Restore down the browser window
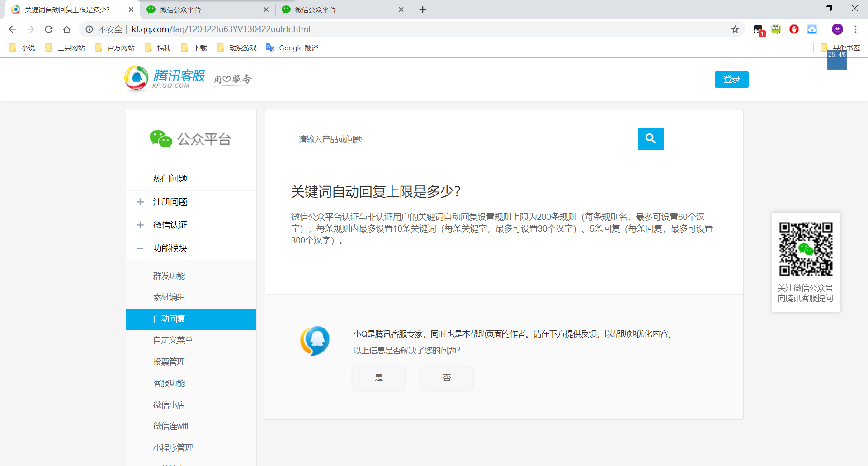Screen dimensions: 868x466 pyautogui.click(x=829, y=8)
